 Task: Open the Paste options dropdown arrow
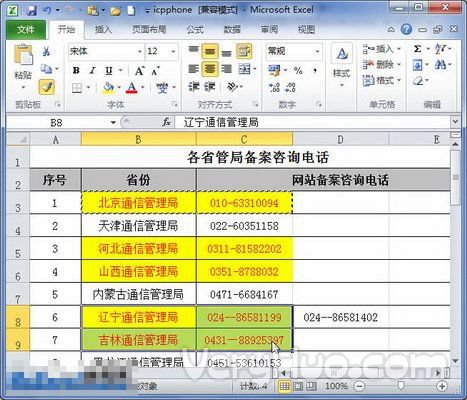(23, 88)
